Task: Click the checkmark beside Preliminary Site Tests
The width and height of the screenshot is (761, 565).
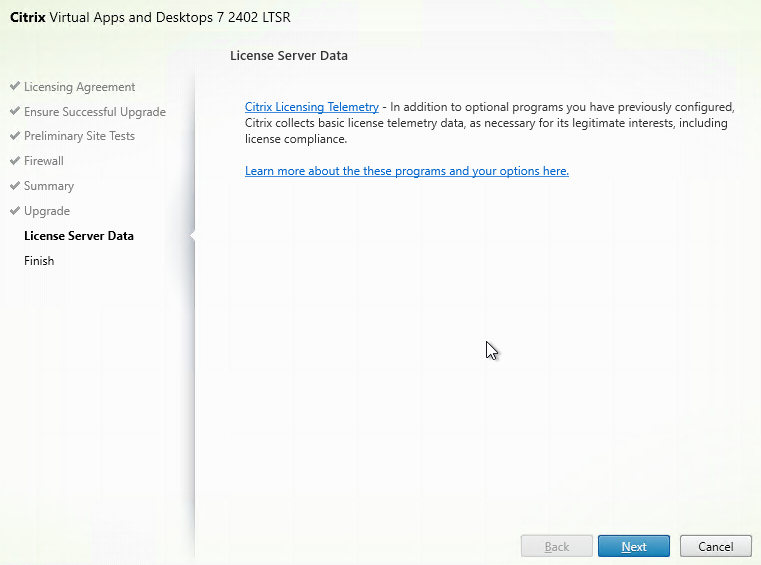Action: pos(15,135)
